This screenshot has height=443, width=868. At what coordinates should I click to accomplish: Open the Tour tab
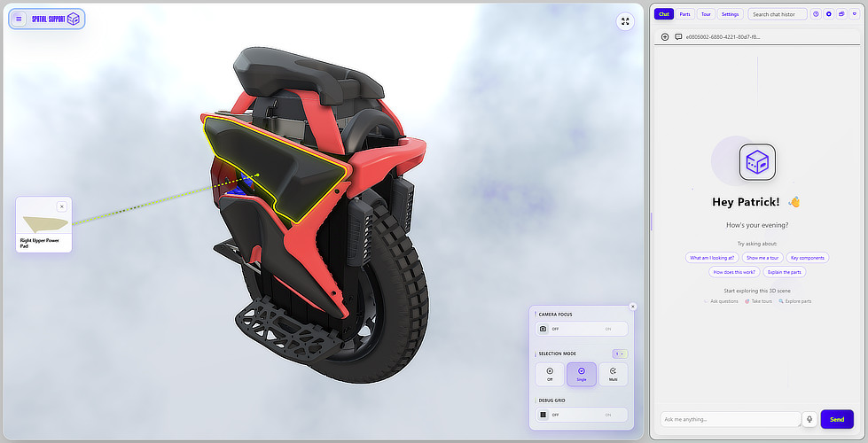(706, 14)
